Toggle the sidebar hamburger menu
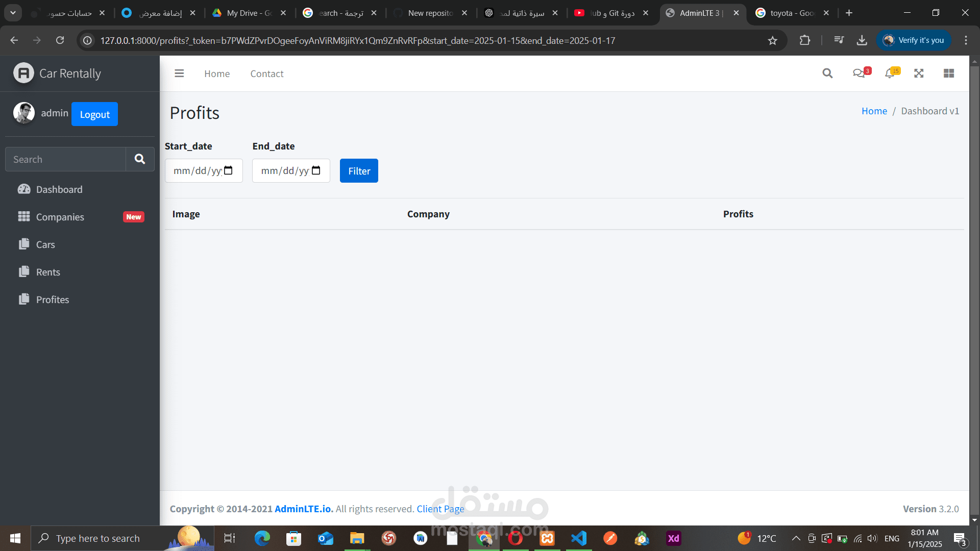Image resolution: width=980 pixels, height=551 pixels. coord(179,73)
